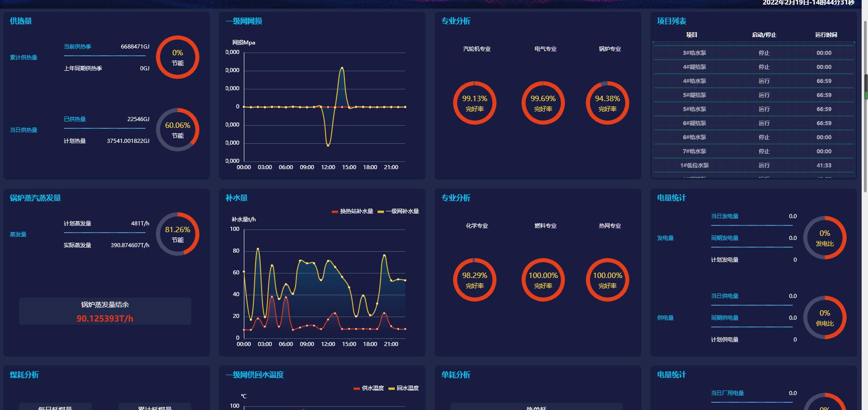Click the 当日发电量 label
The image size is (868, 410).
coord(725,216)
